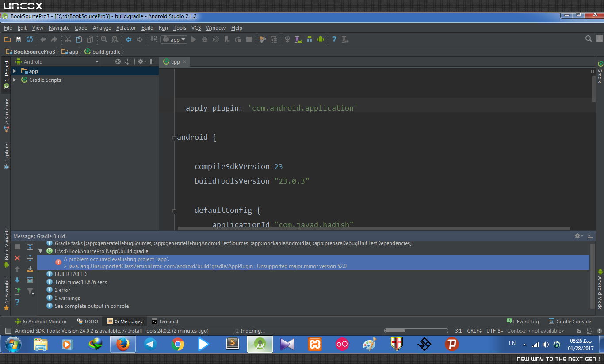Navigate back with the blue arrow icon
Image resolution: width=604 pixels, height=364 pixels.
click(129, 39)
